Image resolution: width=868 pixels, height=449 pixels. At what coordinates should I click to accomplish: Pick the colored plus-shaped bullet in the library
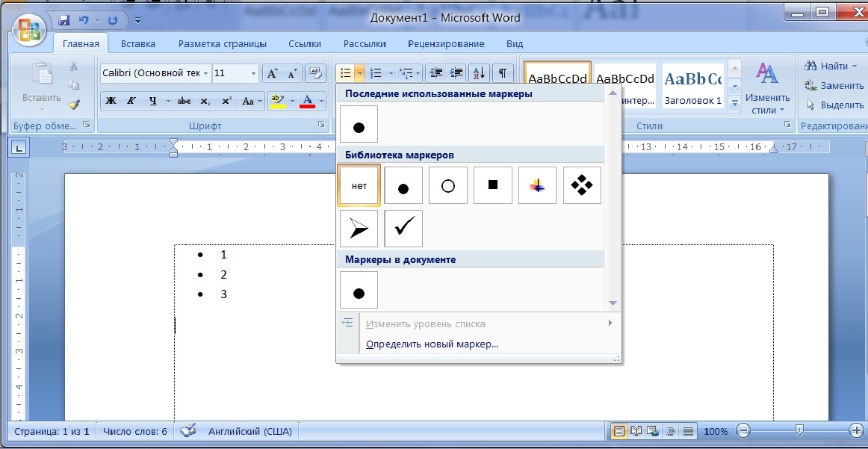(538, 185)
